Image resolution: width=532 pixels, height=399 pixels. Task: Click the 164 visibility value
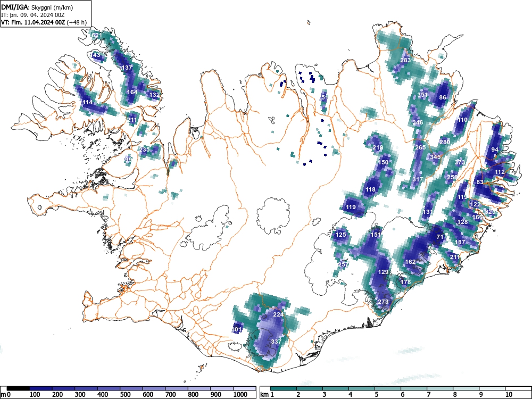click(x=132, y=92)
